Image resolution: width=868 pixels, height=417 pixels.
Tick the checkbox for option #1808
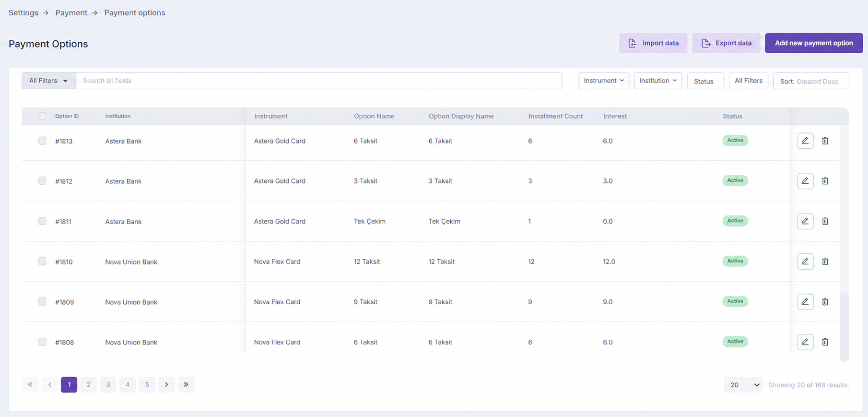pyautogui.click(x=42, y=342)
